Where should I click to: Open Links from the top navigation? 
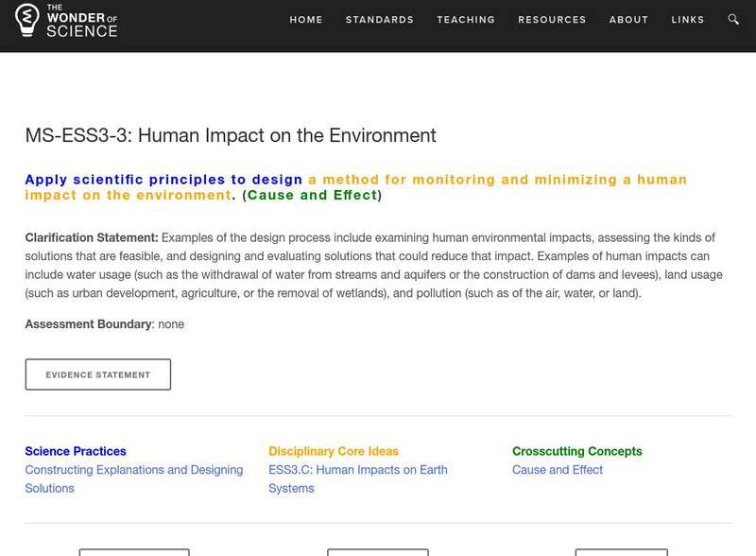click(x=688, y=20)
